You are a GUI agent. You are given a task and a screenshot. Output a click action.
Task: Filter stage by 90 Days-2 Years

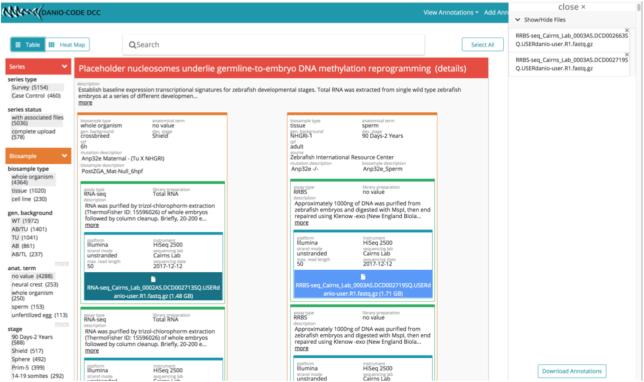pos(32,340)
